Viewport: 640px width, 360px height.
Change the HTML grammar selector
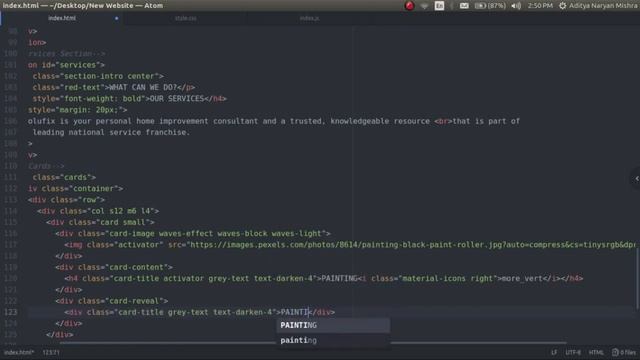click(x=596, y=352)
